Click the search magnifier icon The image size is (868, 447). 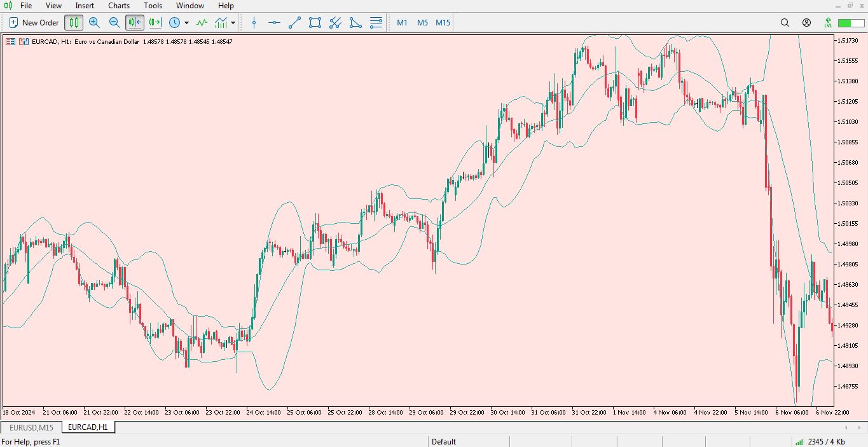tap(785, 23)
